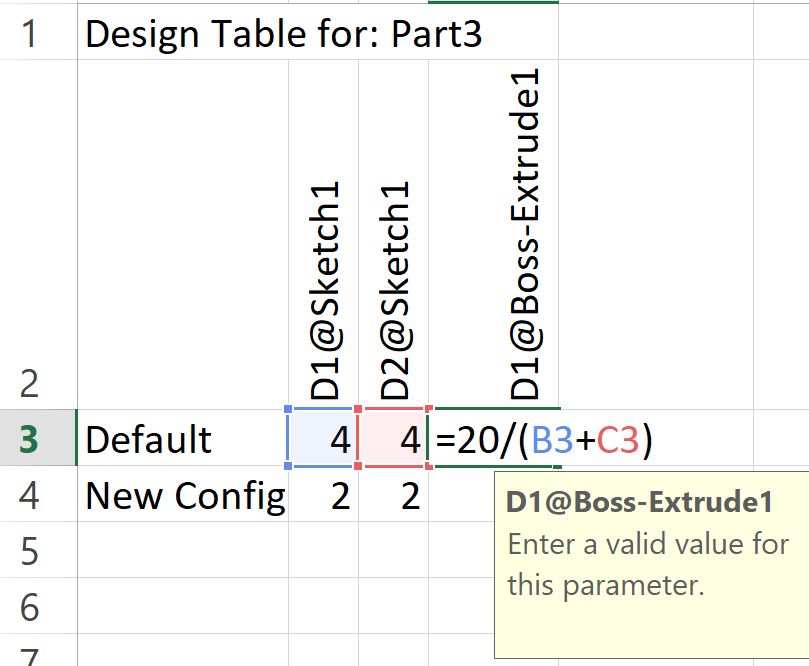This screenshot has height=666, width=809.
Task: Select empty cell A5 below New Config
Action: (183, 549)
